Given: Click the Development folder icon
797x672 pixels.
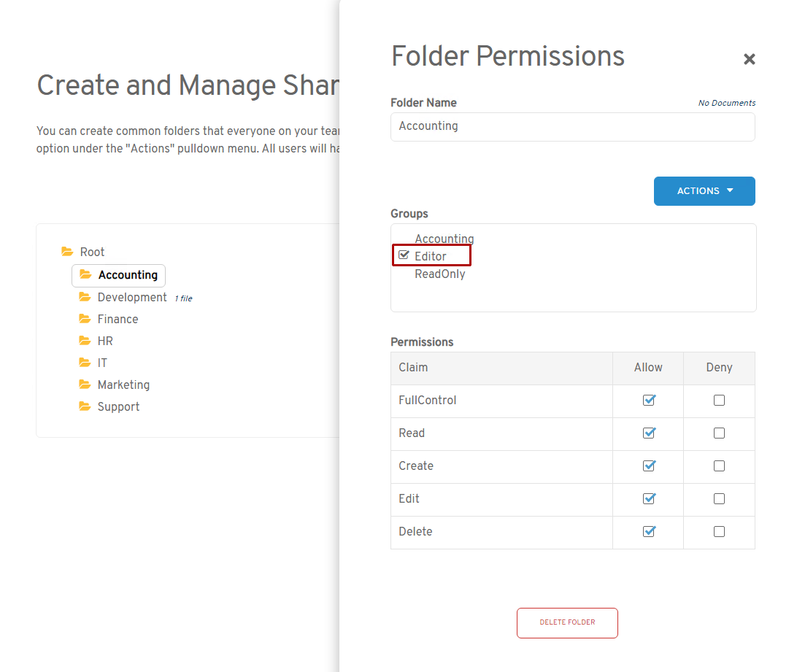Looking at the screenshot, I should coord(85,297).
